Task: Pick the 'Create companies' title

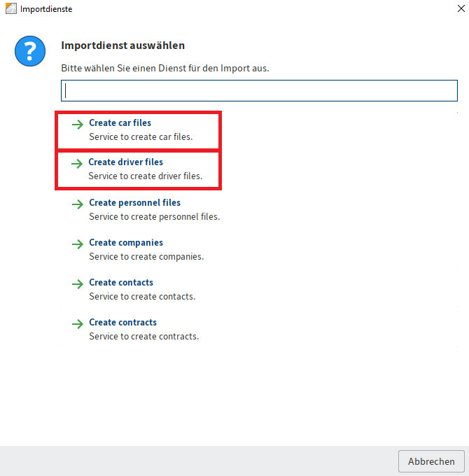Action: [x=126, y=243]
